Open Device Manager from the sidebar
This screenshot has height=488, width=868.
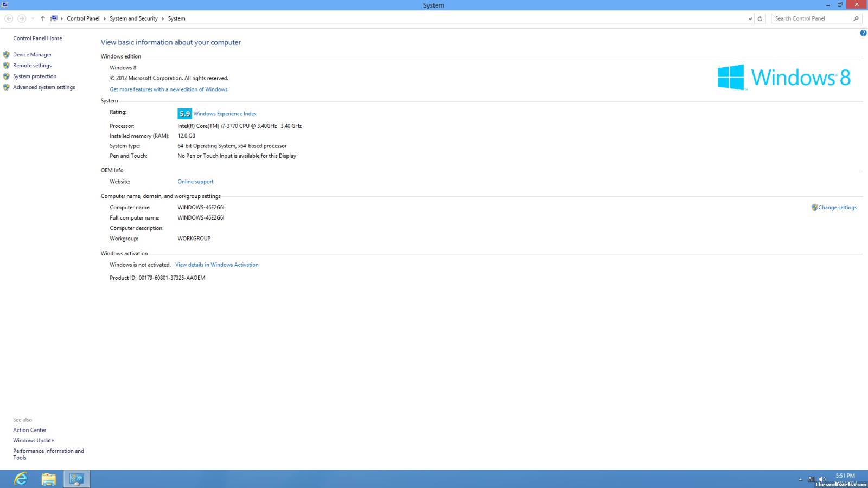tap(33, 55)
